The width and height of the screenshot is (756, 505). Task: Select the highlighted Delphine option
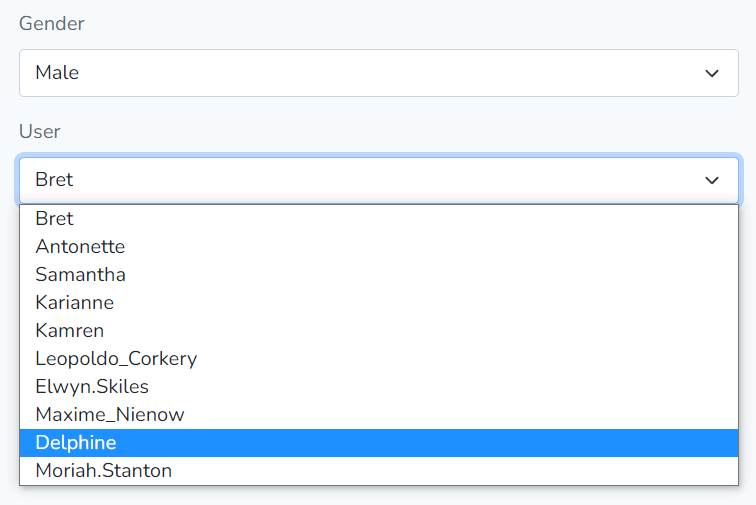coord(76,442)
